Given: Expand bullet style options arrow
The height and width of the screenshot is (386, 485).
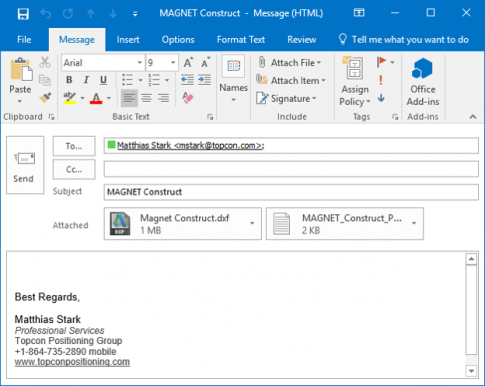Looking at the screenshot, I should click(140, 80).
